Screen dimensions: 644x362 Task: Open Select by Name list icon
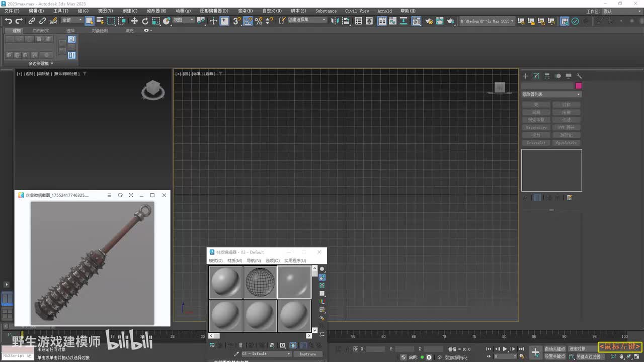[100, 21]
